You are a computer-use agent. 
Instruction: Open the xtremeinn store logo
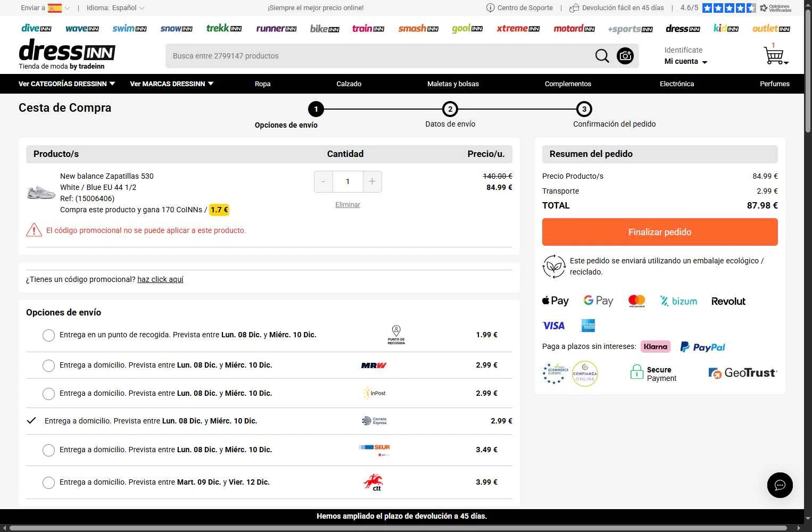518,28
